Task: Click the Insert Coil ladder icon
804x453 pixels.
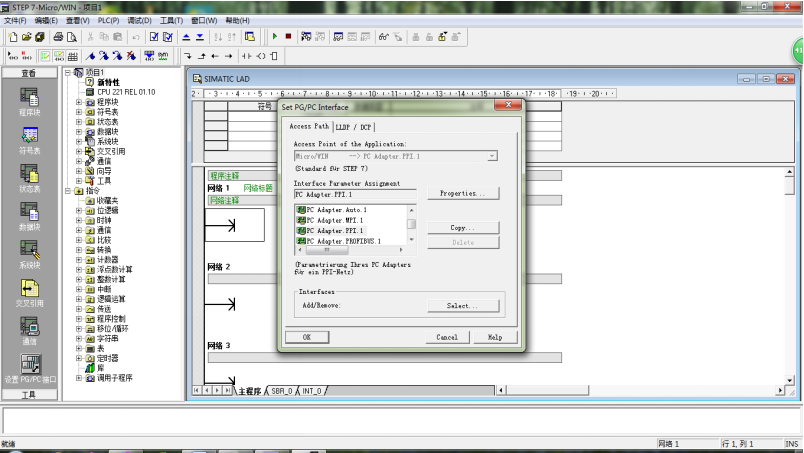Action: 260,56
